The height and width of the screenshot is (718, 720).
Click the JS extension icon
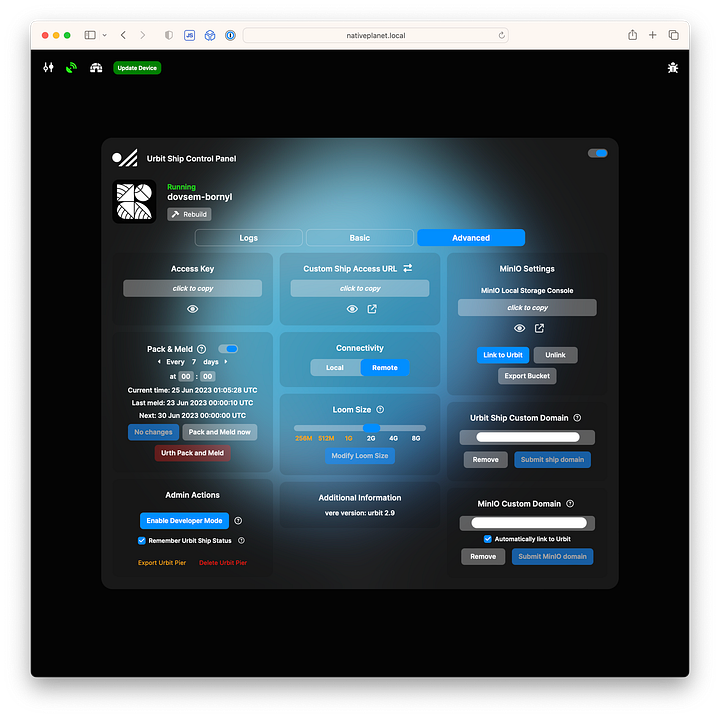pyautogui.click(x=190, y=35)
